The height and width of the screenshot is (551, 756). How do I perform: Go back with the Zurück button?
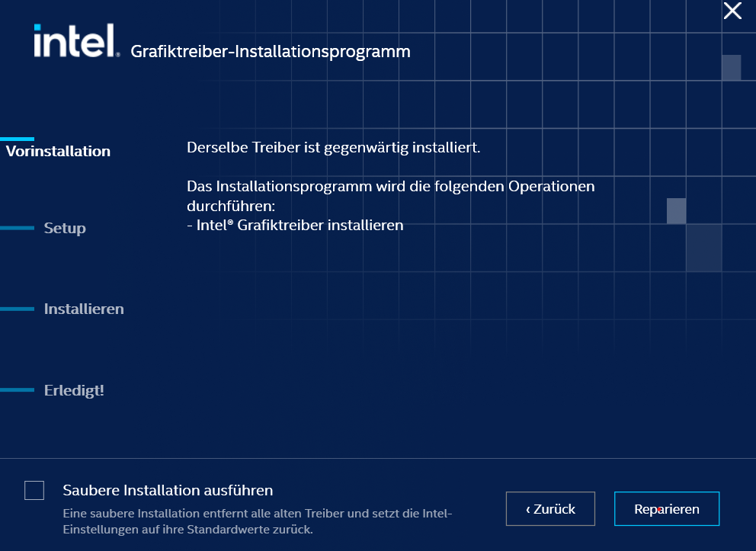pos(550,509)
